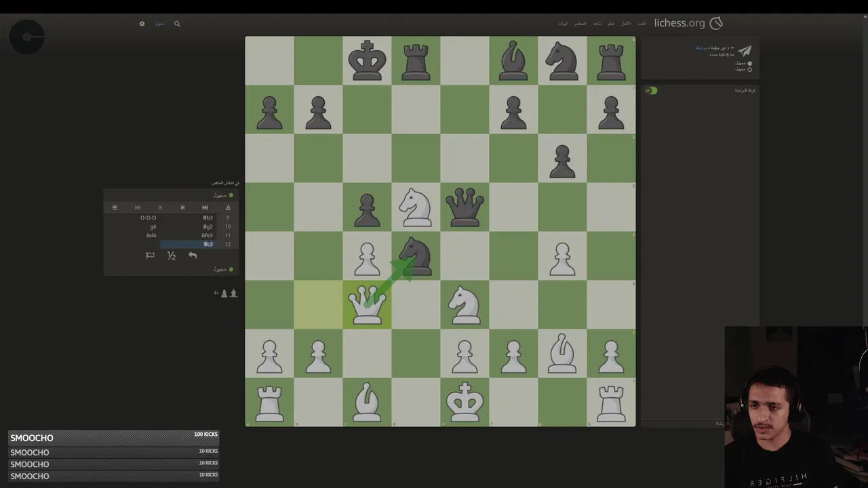Click the blue sign-in link
This screenshot has height=488, width=868.
[x=159, y=24]
